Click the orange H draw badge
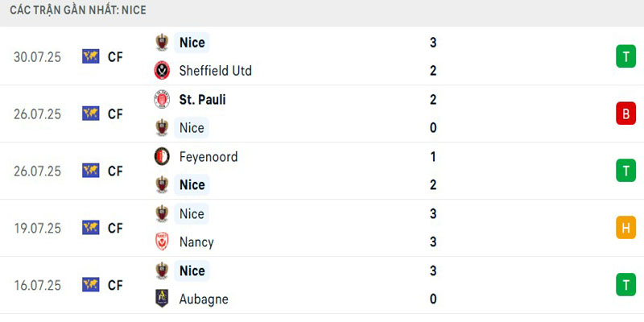 (625, 228)
